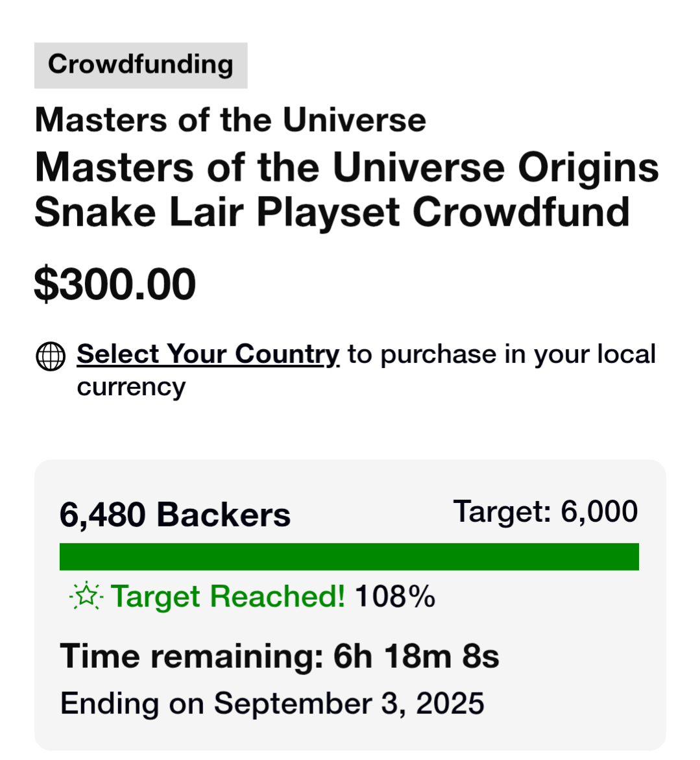This screenshot has height=760, width=700.
Task: Click the 6,480 Backers count
Action: (x=175, y=515)
